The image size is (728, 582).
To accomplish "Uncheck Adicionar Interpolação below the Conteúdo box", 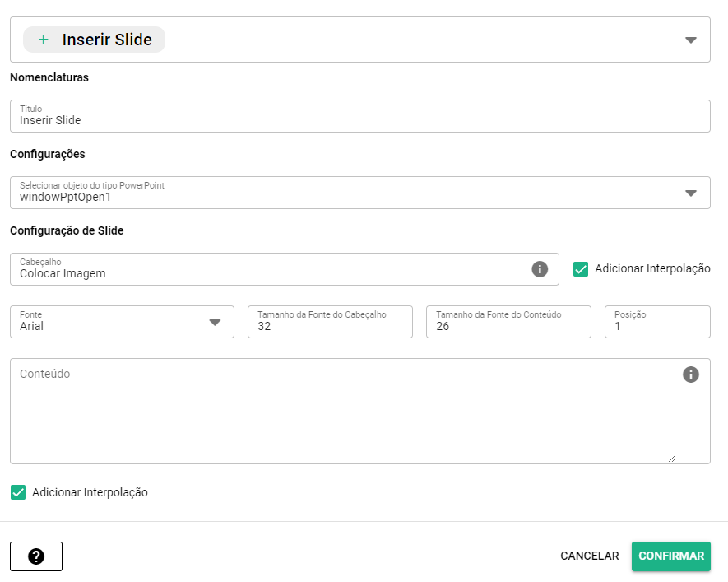I will tap(18, 492).
